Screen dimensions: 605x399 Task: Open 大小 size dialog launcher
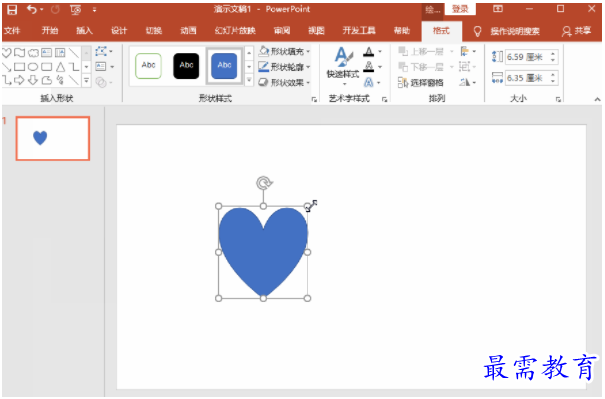558,100
